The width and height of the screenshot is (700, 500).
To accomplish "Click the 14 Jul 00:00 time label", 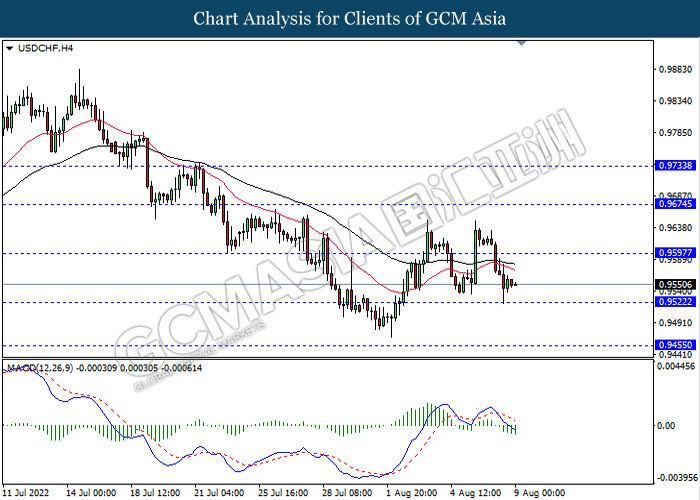I will [x=91, y=493].
